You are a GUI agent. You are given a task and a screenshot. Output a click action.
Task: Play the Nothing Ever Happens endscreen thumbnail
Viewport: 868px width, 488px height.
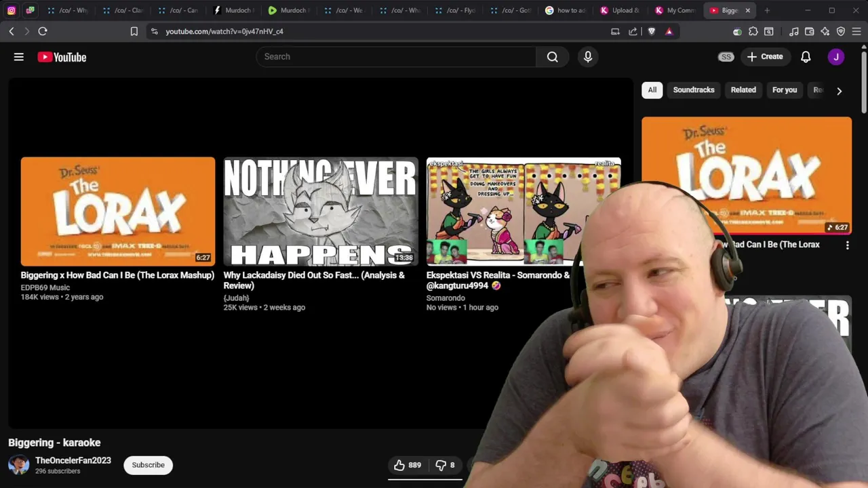(x=321, y=211)
